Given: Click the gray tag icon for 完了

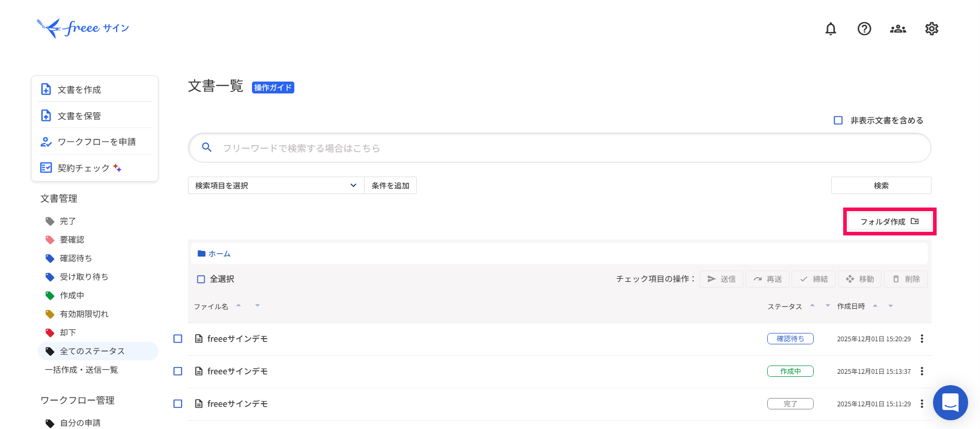Looking at the screenshot, I should click(50, 221).
